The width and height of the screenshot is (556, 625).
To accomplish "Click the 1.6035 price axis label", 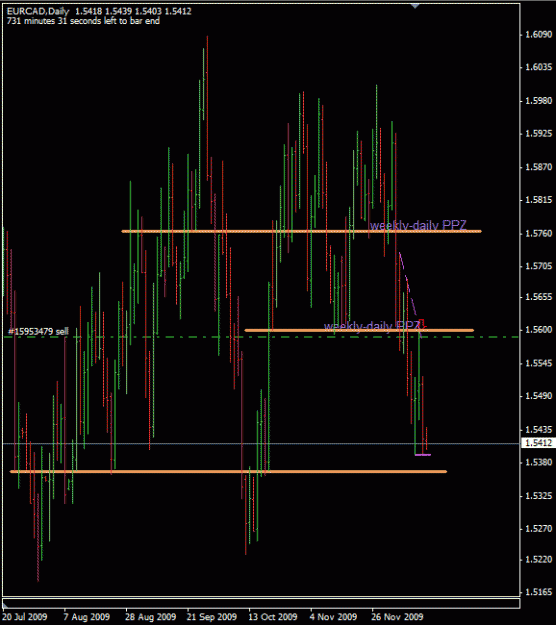I will pyautogui.click(x=538, y=67).
